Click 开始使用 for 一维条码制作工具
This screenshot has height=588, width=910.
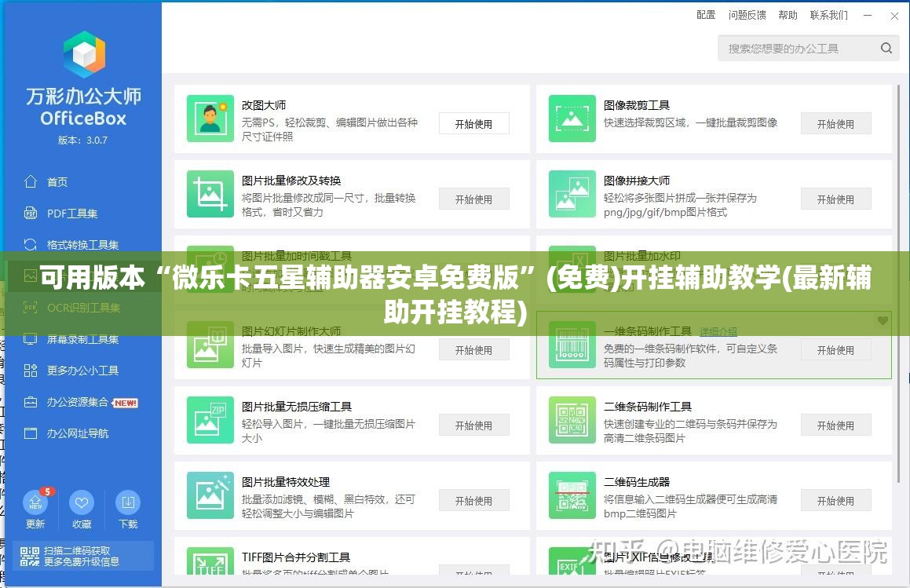(835, 350)
